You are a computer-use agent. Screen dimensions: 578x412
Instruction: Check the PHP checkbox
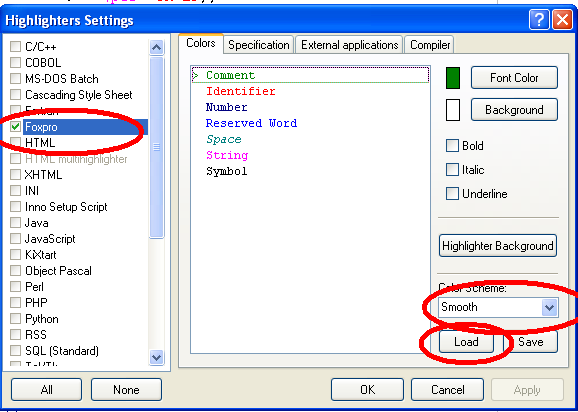(15, 303)
